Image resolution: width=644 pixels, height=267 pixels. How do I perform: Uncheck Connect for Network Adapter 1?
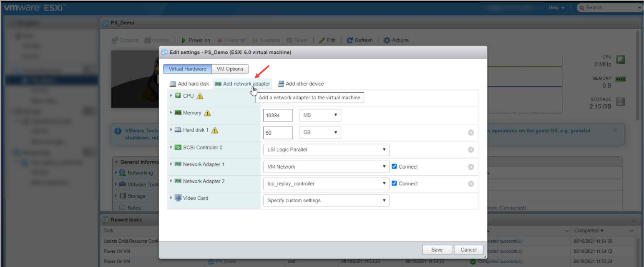pos(394,166)
